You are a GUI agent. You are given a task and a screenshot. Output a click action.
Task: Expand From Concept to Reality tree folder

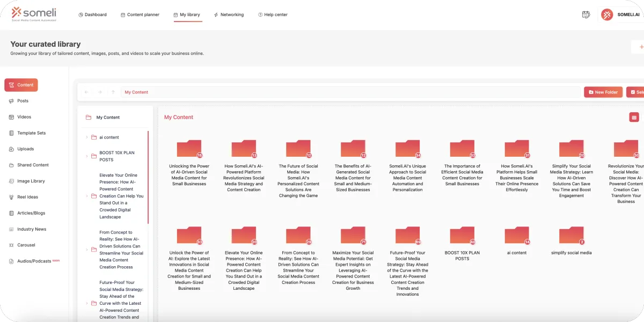[x=87, y=250]
